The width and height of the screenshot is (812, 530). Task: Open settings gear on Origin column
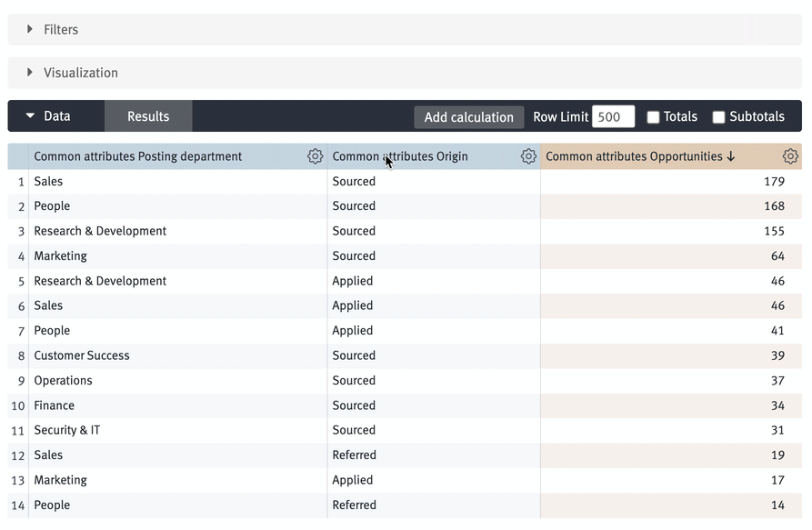pyautogui.click(x=528, y=156)
